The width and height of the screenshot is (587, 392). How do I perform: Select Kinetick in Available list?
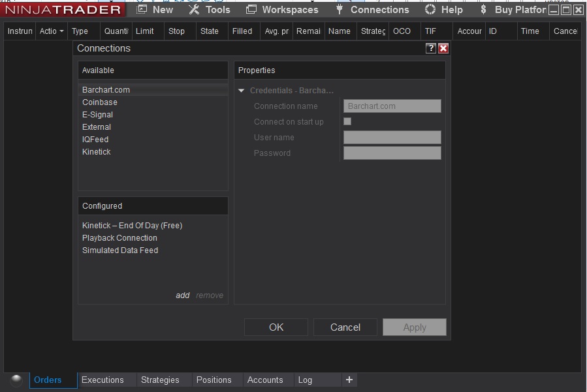pos(153,151)
